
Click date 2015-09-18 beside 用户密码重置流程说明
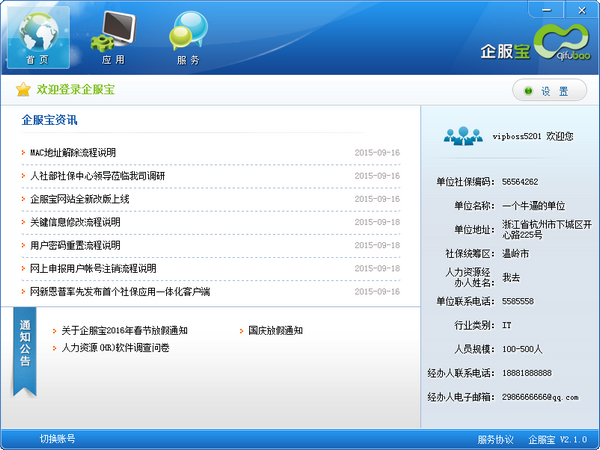point(377,245)
